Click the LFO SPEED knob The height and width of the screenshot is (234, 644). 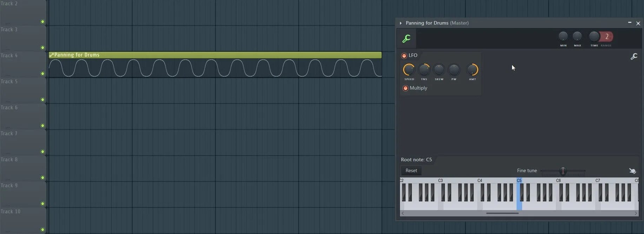click(x=409, y=70)
